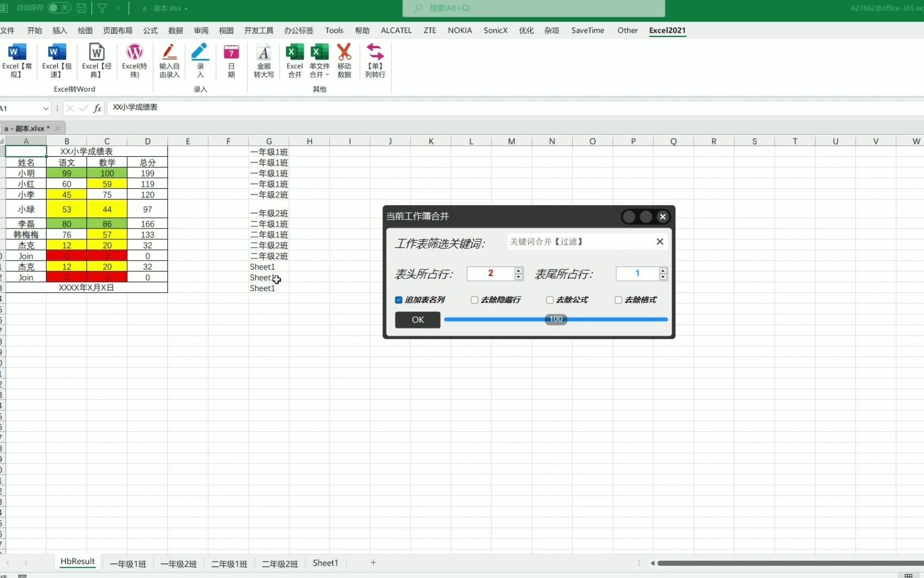Viewport: 924px width, 578px height.
Task: Expand the 表头所占行 stepper upward
Action: pos(518,270)
